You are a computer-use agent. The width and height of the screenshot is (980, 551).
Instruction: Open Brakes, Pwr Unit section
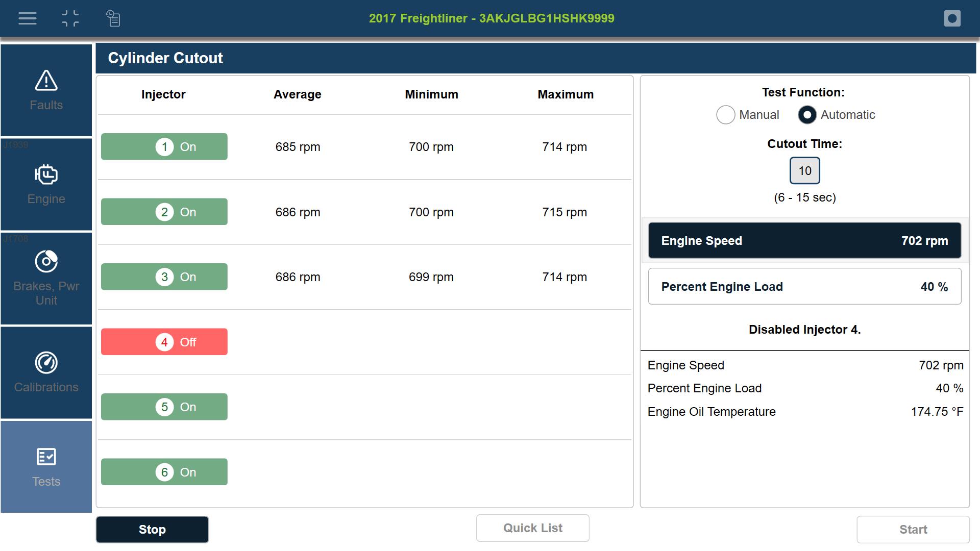(46, 278)
